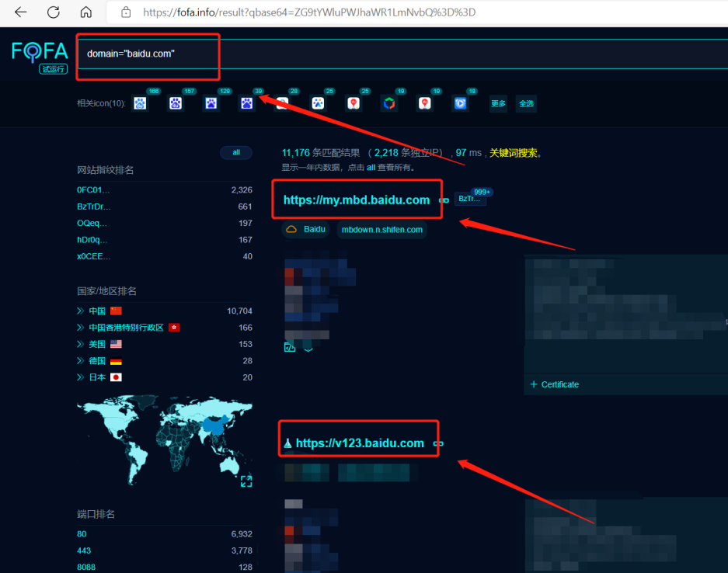Click the all pill above fingerprint ranking
This screenshot has height=573, width=728.
[236, 153]
